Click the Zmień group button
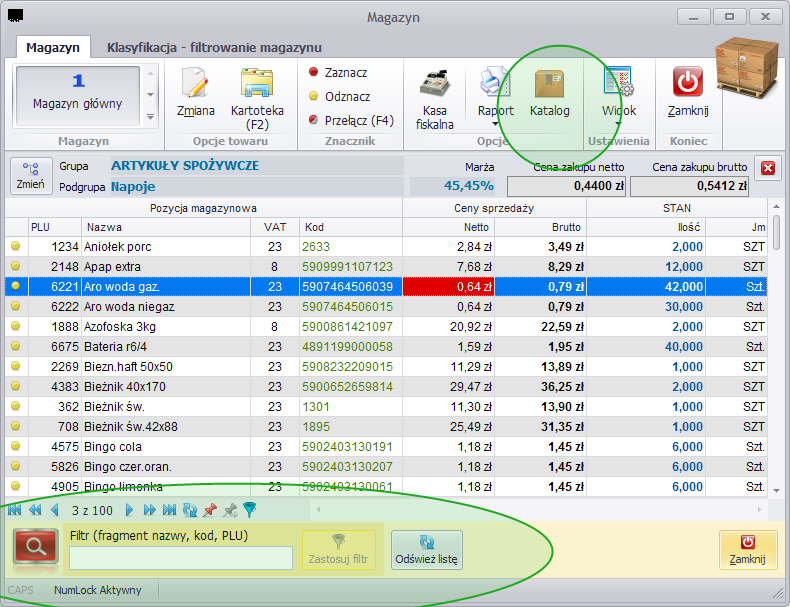This screenshot has width=790, height=607. [31, 176]
